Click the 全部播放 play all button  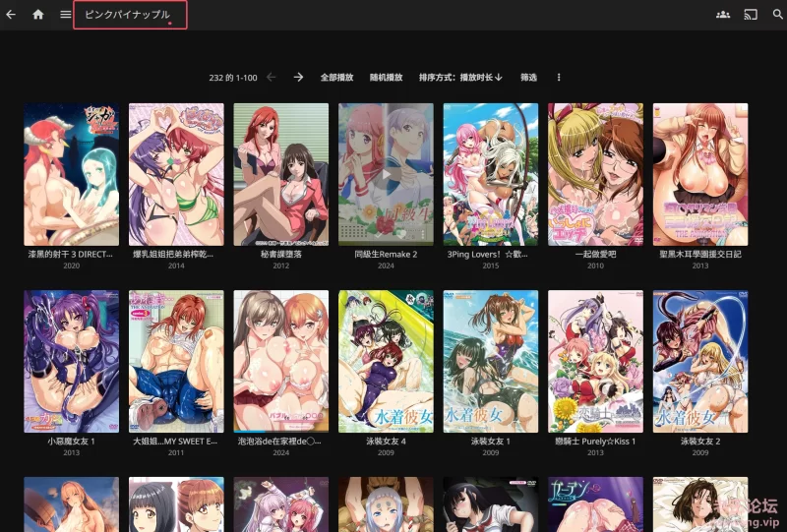coord(336,78)
